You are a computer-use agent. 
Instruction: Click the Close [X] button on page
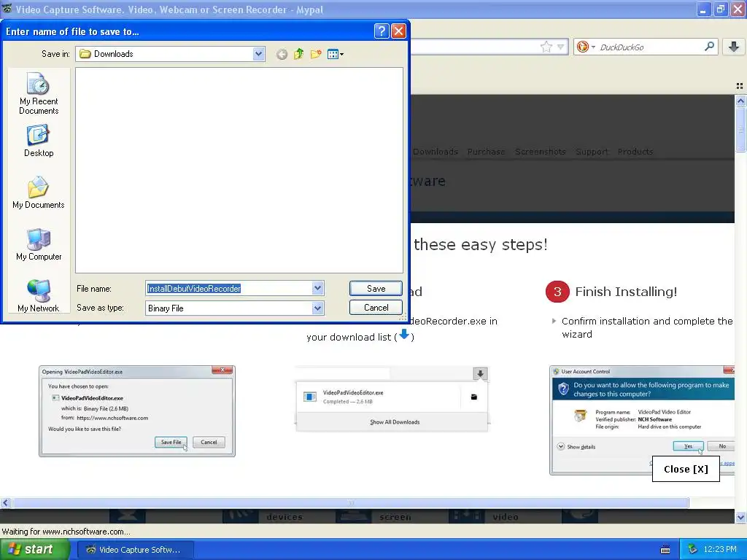click(686, 469)
